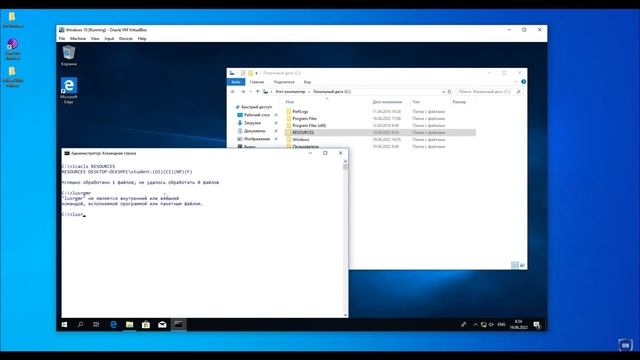Open recent locations dropdown in Explorer
Viewport: 640px width, 360px height.
point(251,92)
